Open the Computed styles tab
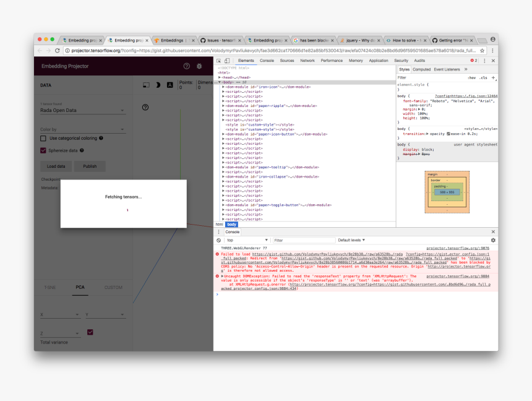Viewport: 532px width, 401px height. click(421, 69)
